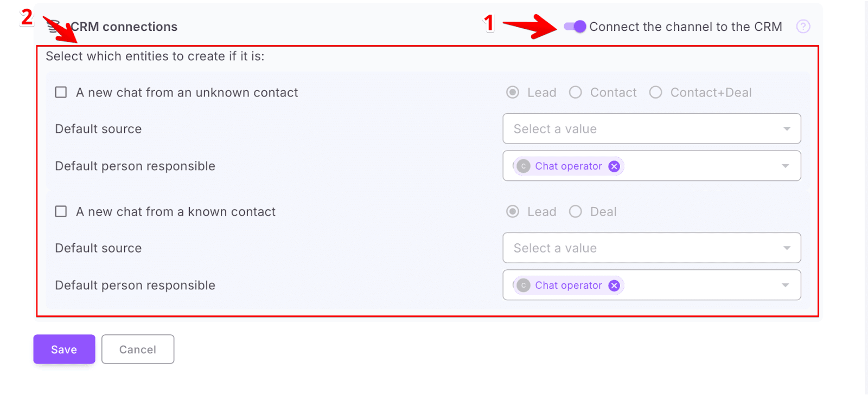Check 'A new chat from an unknown contact'
The width and height of the screenshot is (868, 395).
pos(61,93)
